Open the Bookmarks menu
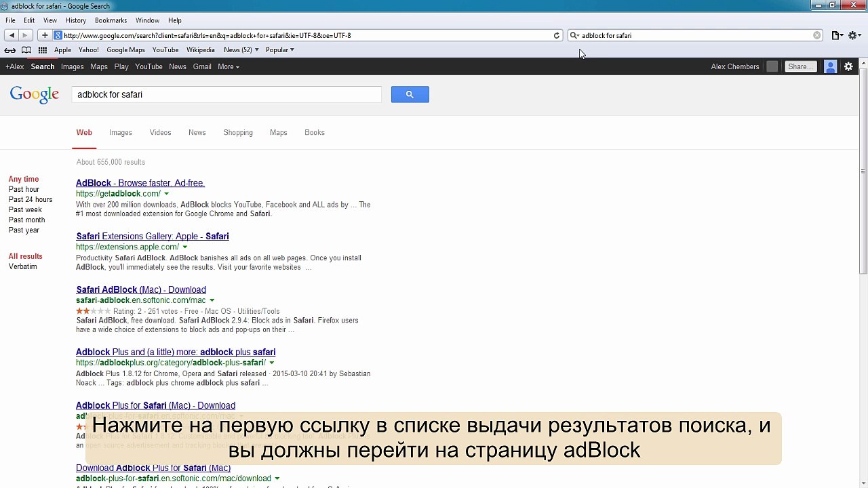The width and height of the screenshot is (868, 488). point(111,20)
